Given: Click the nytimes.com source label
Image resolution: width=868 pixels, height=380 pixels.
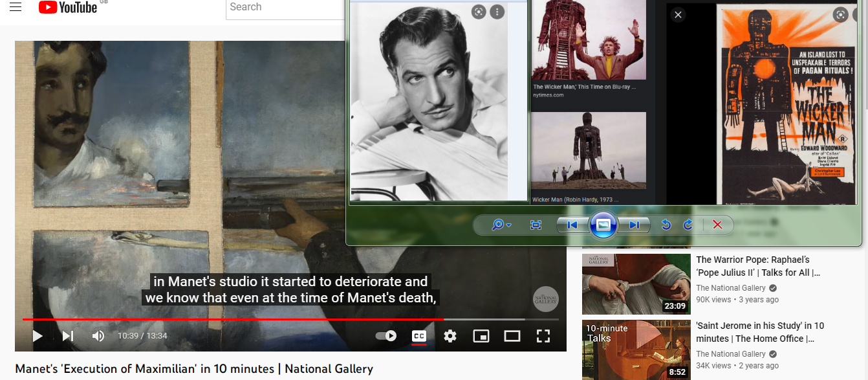Looking at the screenshot, I should [548, 95].
